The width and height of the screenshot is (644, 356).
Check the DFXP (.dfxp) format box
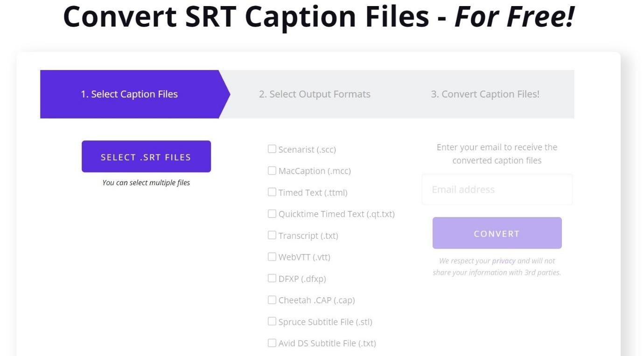pyautogui.click(x=272, y=278)
